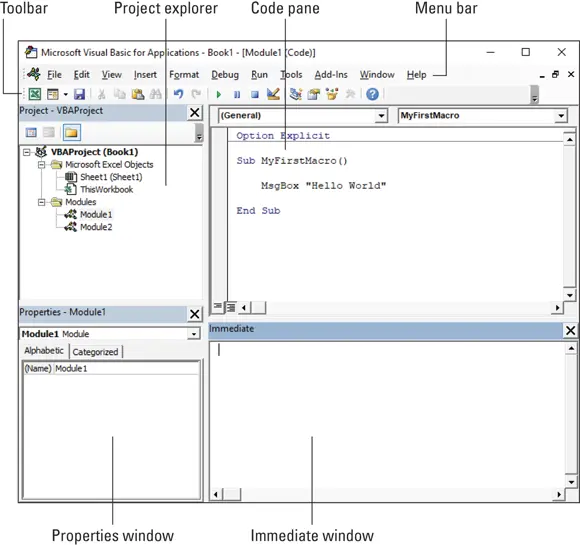Collapse VBAProject (Book1) tree node
Image resolution: width=580 pixels, height=545 pixels.
coord(27,152)
